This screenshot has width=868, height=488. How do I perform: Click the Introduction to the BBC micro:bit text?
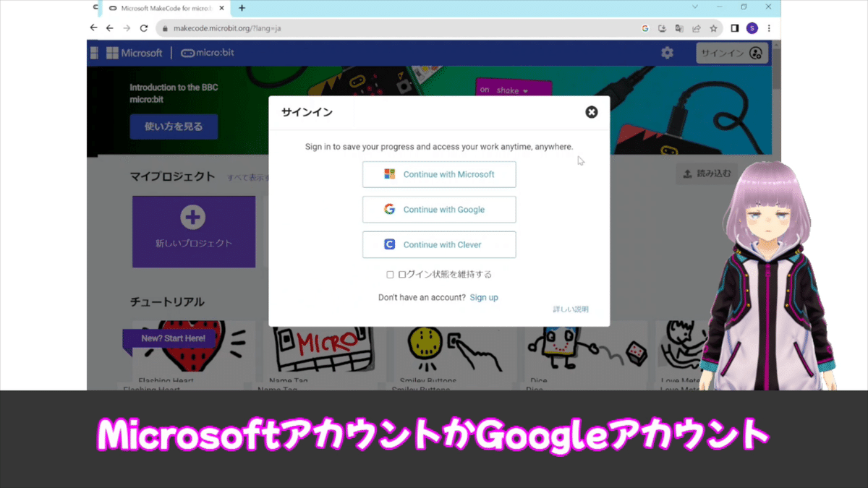(174, 93)
